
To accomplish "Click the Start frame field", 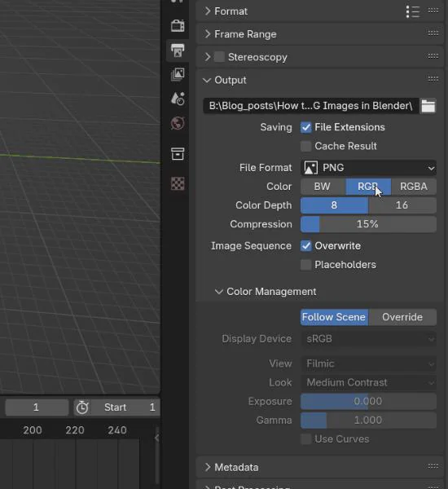I will pyautogui.click(x=125, y=407).
